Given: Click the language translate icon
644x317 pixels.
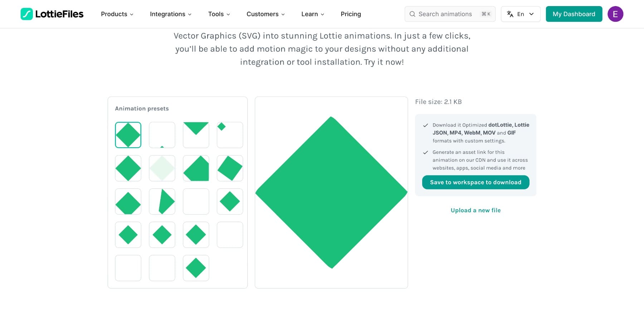Looking at the screenshot, I should tap(510, 14).
